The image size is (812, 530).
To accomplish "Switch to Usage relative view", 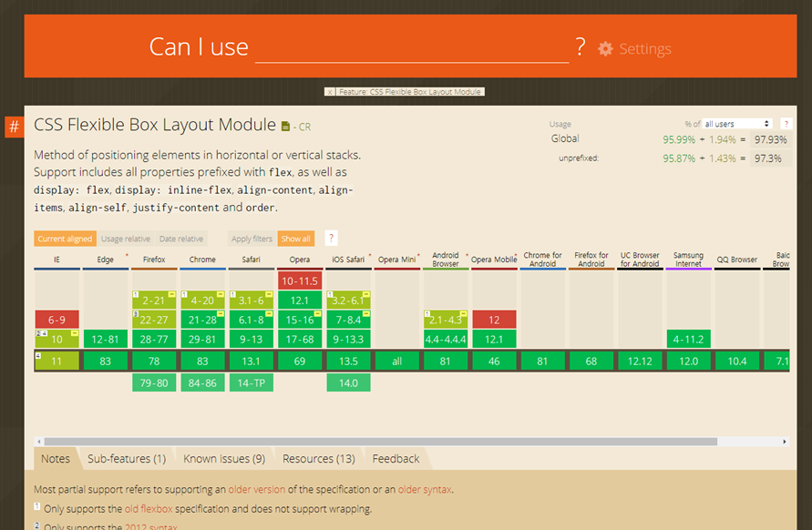I will tap(126, 239).
